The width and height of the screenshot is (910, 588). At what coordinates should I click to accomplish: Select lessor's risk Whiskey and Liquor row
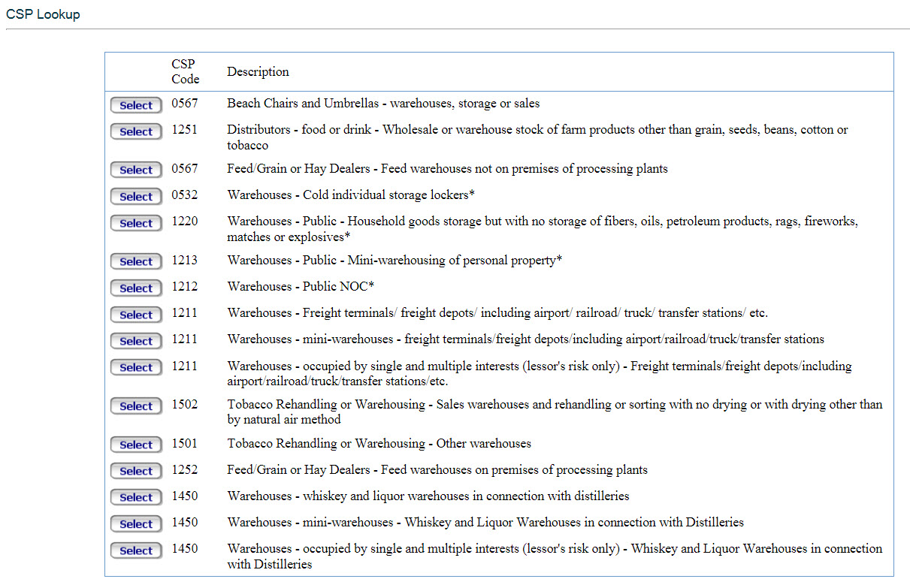[x=136, y=551]
